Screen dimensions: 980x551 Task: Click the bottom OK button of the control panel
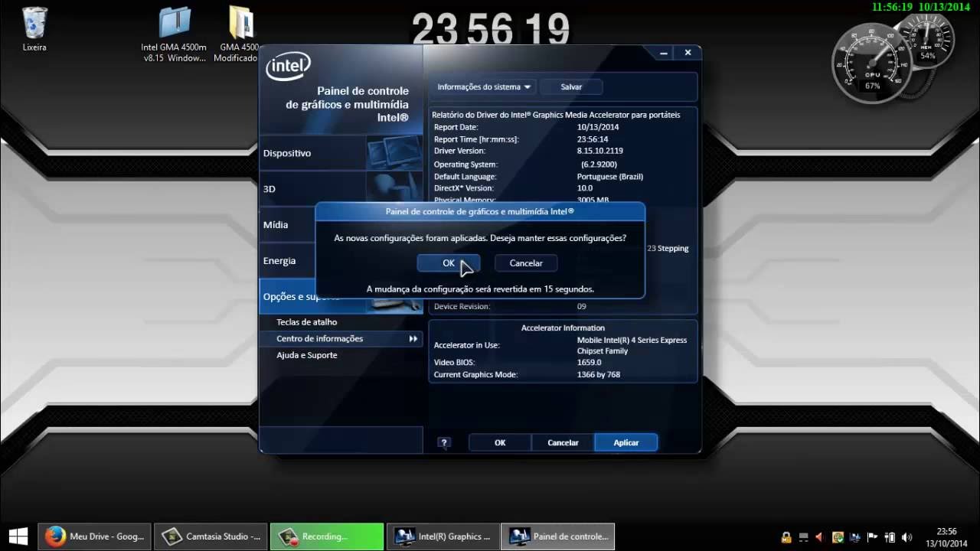pos(500,442)
